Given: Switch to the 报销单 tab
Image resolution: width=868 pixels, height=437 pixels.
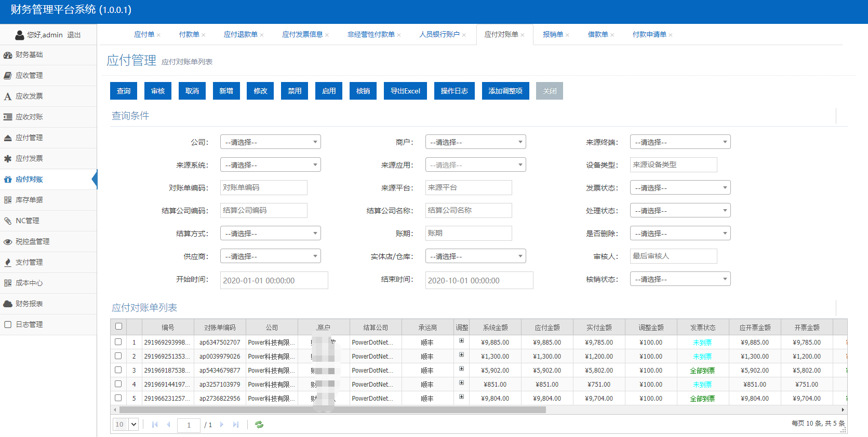Looking at the screenshot, I should pos(553,35).
